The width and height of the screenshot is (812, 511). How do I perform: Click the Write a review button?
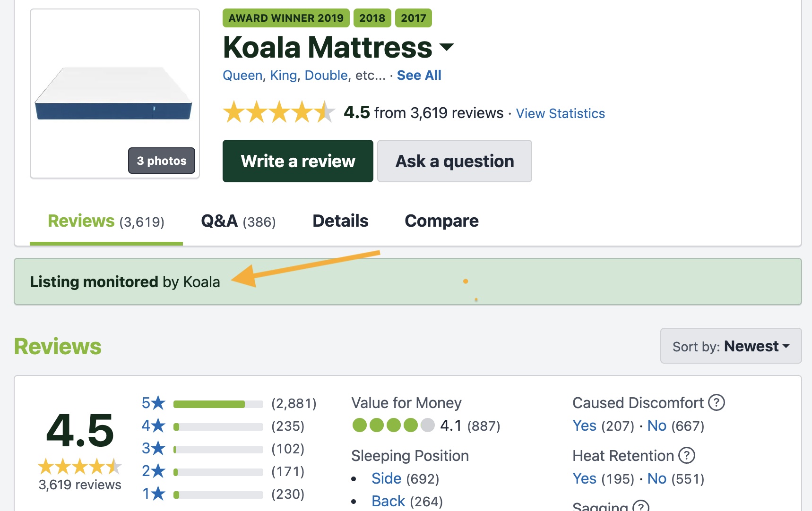tap(298, 161)
